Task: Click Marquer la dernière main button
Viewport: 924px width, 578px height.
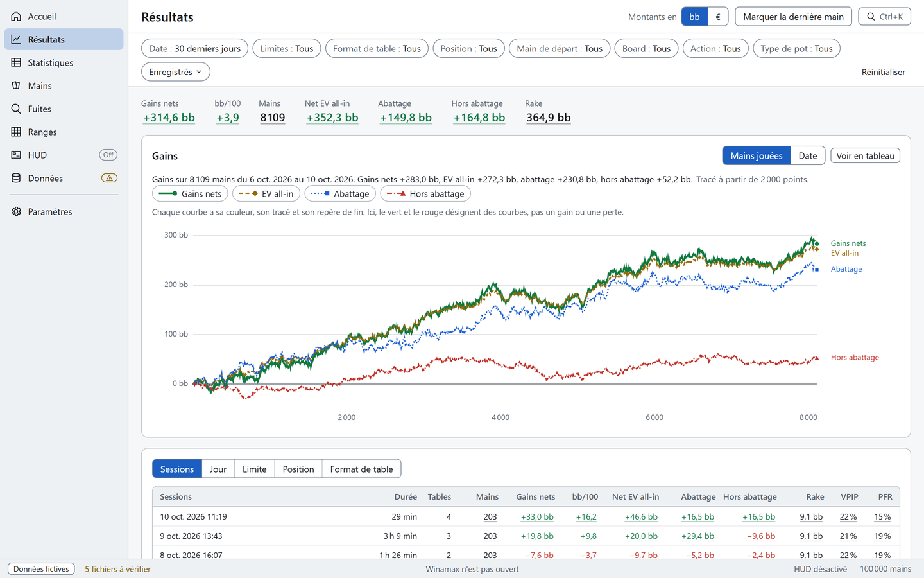Action: (x=793, y=17)
